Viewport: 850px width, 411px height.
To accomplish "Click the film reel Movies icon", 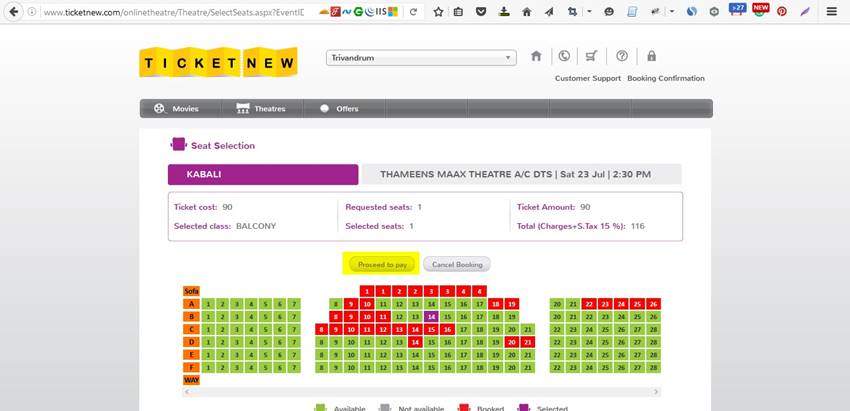I will [159, 108].
